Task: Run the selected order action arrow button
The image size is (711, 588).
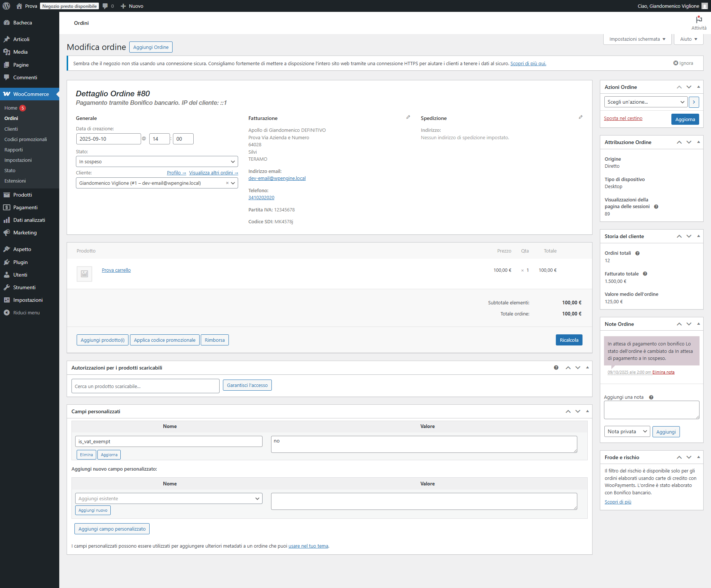Action: 694,102
